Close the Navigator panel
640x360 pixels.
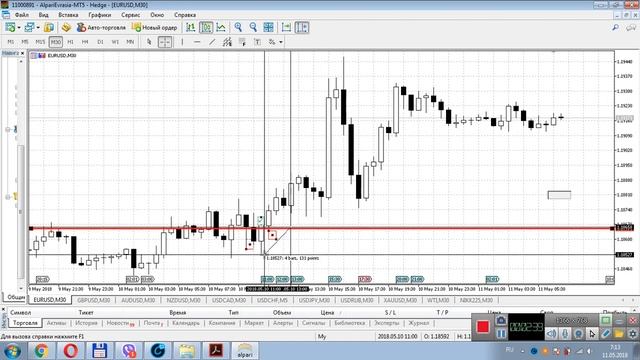click(x=22, y=53)
